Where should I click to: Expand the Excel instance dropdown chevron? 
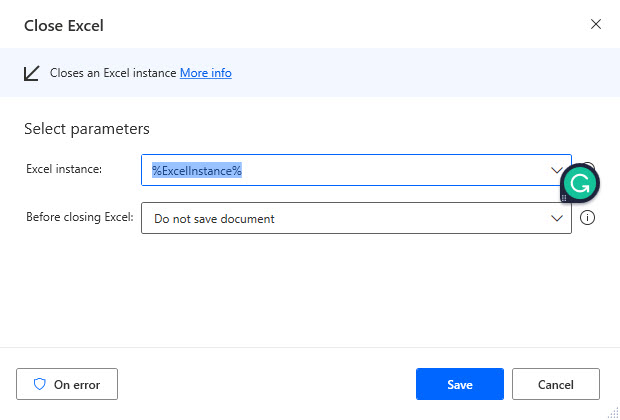[557, 170]
